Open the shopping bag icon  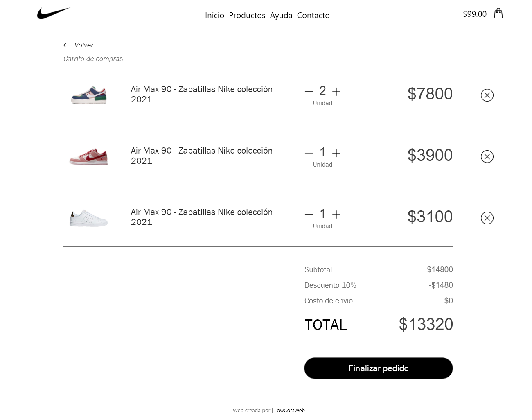(x=498, y=14)
